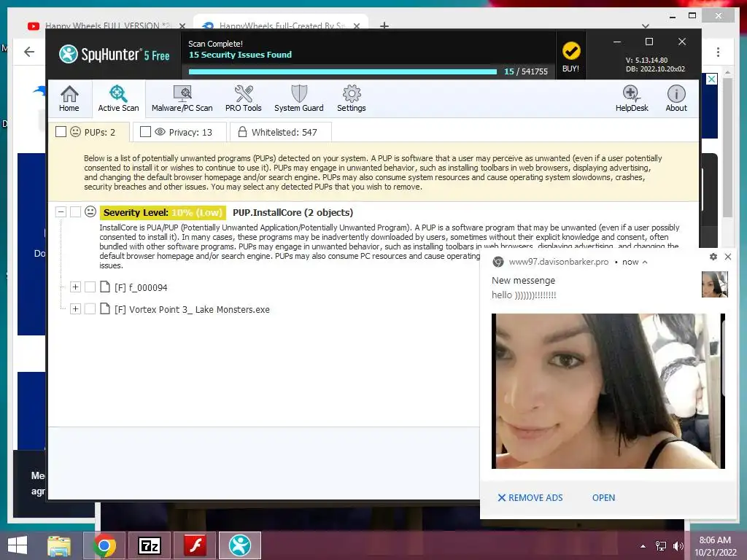Click the Chrome page vertical scrollbar
The width and height of the screenshot is (747, 560).
pyautogui.click(x=727, y=147)
